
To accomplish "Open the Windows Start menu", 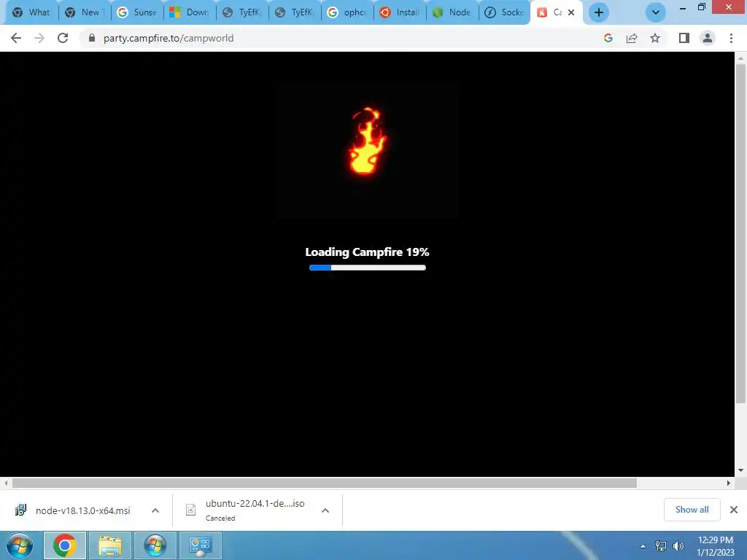I will coord(20,545).
